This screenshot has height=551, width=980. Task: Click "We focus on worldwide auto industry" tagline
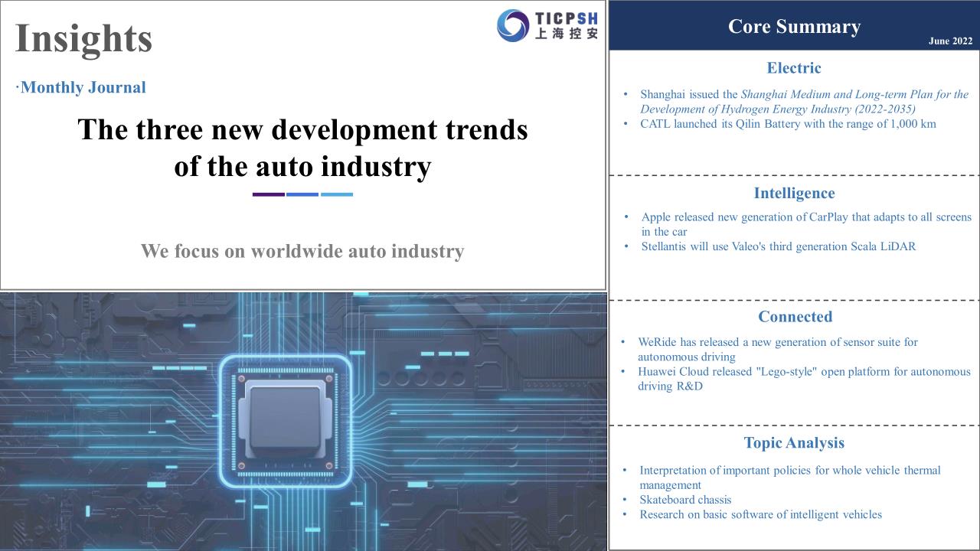[x=302, y=251]
